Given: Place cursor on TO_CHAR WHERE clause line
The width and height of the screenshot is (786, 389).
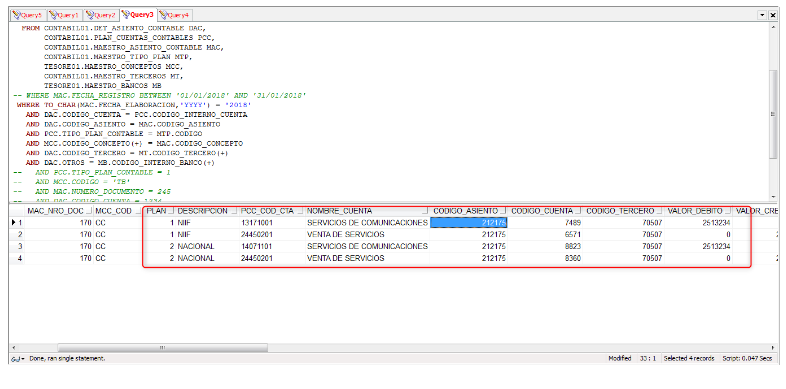Looking at the screenshot, I should point(134,105).
